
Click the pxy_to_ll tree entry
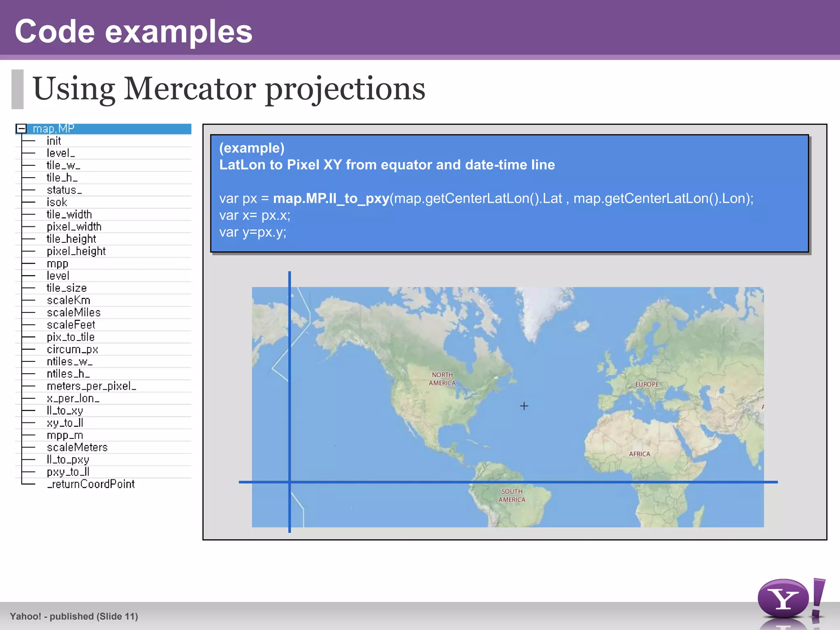pyautogui.click(x=68, y=472)
